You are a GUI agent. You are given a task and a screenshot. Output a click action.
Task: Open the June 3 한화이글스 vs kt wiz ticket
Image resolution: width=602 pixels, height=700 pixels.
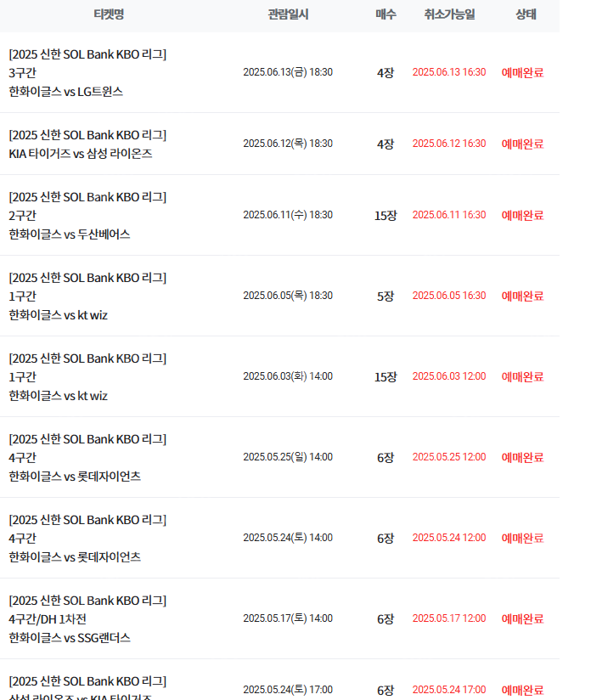[x=87, y=377]
